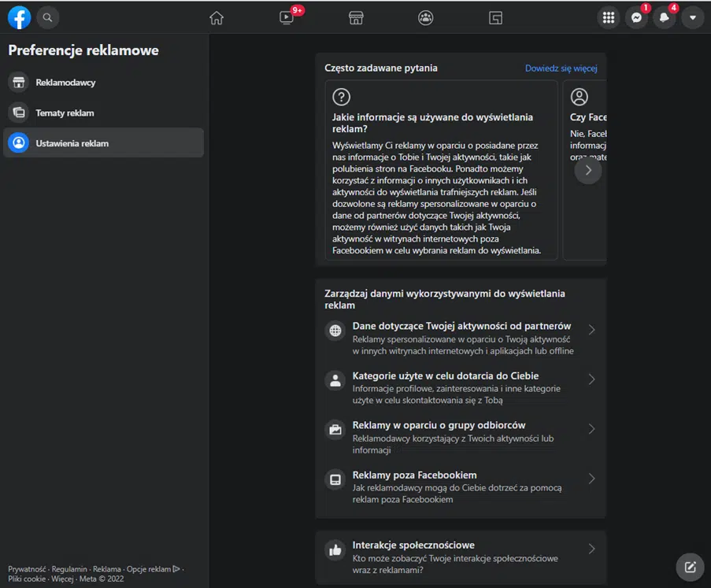Viewport: 711px width, 588px height.
Task: Click the tablet icon for Reklamy poza Facebookiem
Action: [x=335, y=479]
